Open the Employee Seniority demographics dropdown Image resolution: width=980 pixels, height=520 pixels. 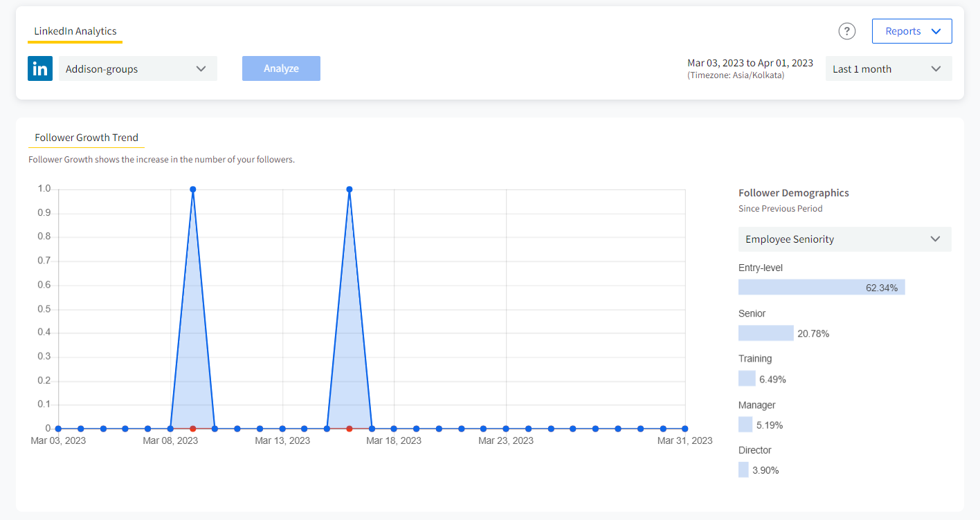pyautogui.click(x=844, y=239)
